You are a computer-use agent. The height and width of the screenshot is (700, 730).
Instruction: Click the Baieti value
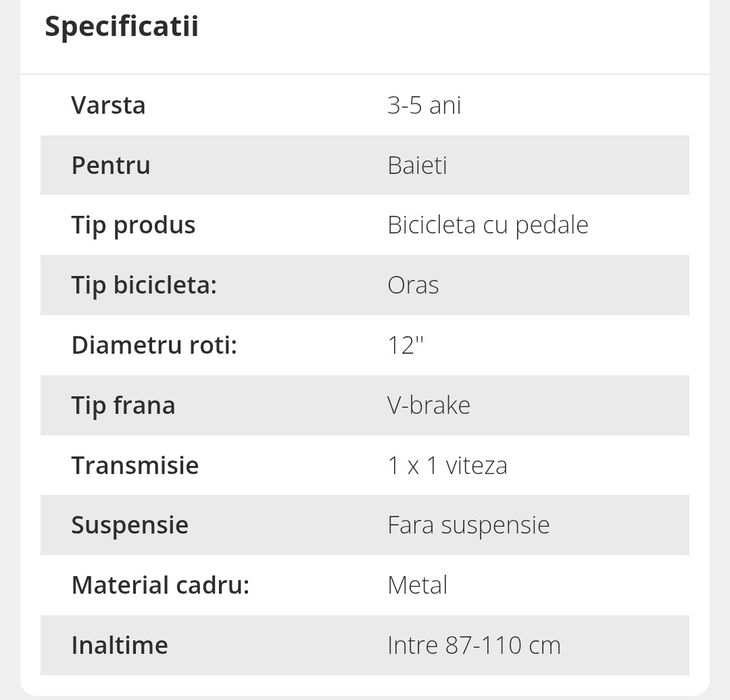(417, 165)
